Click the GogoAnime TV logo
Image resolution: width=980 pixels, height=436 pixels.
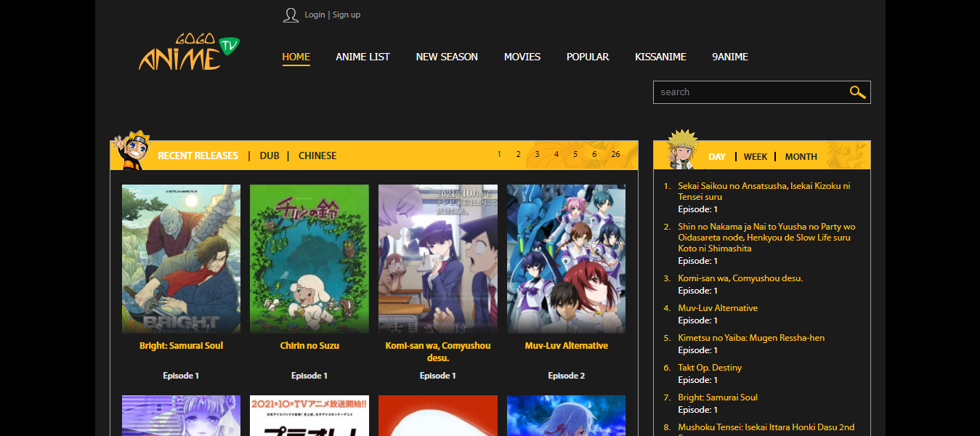[189, 52]
